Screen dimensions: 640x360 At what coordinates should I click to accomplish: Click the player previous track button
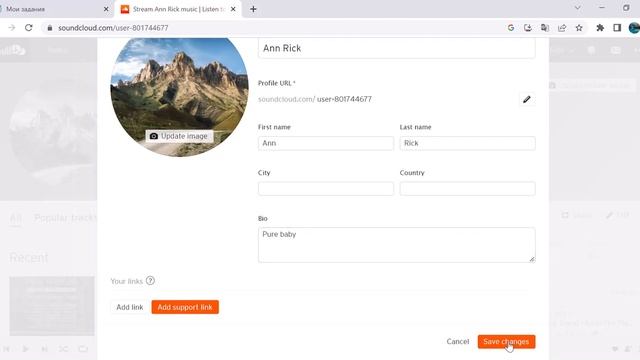(x=7, y=349)
